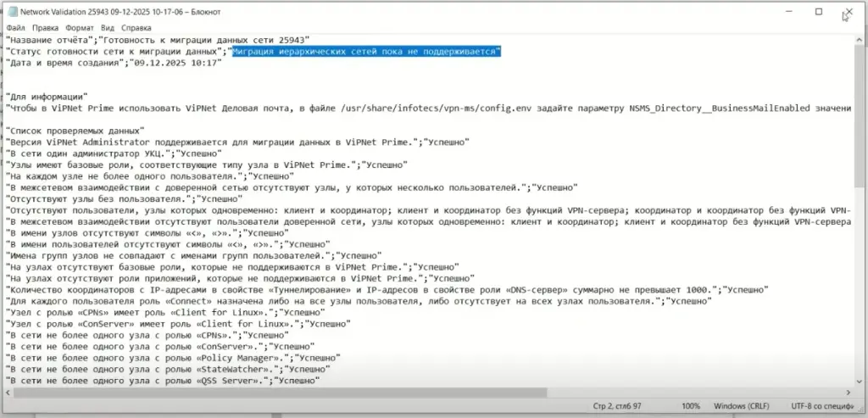Click "Список проверяемых данных" heading
The image size is (868, 418).
75,131
